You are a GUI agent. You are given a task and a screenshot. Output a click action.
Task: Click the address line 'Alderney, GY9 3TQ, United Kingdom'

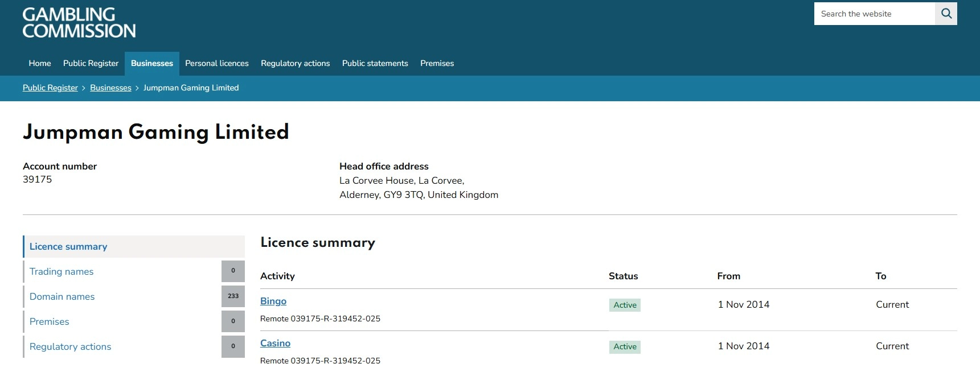coord(419,195)
